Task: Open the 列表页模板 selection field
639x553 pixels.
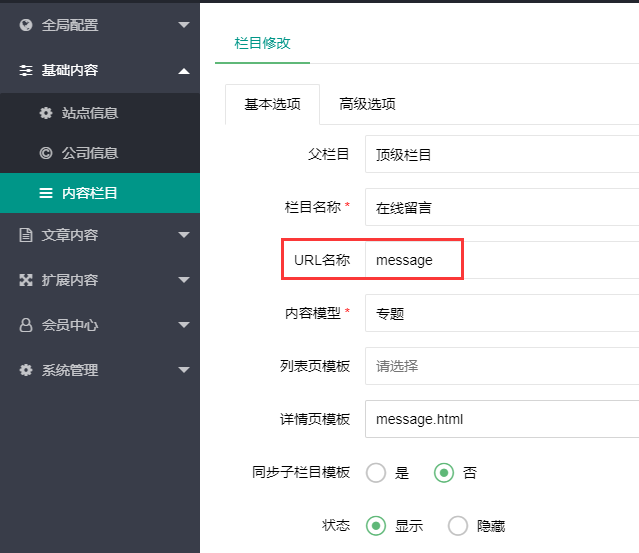Action: 502,366
